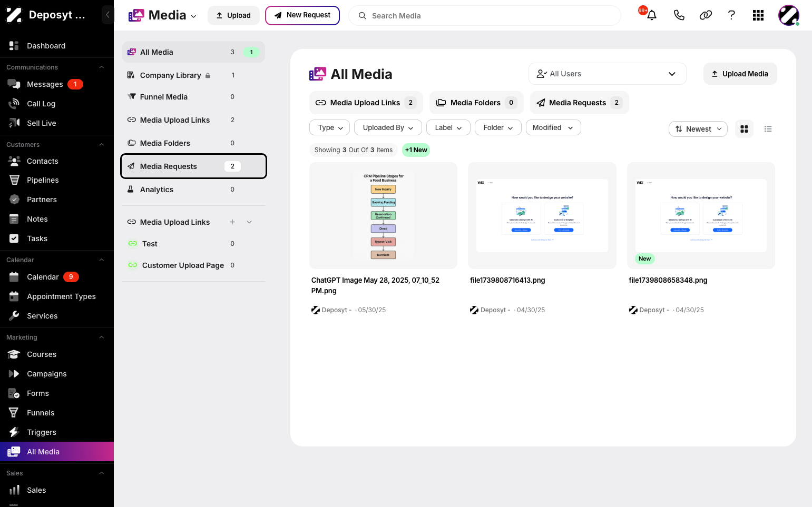Screen dimensions: 812x507
Task: Switch to grid view layout
Action: (x=744, y=129)
